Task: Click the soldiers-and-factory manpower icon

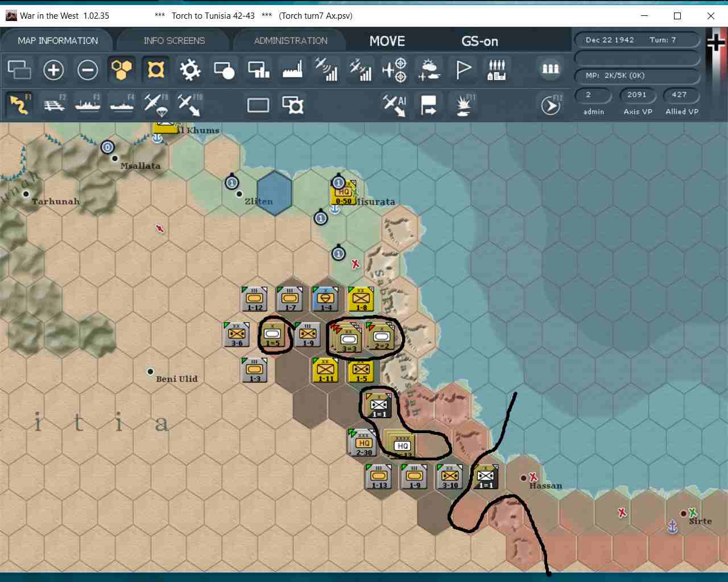Action: click(497, 70)
